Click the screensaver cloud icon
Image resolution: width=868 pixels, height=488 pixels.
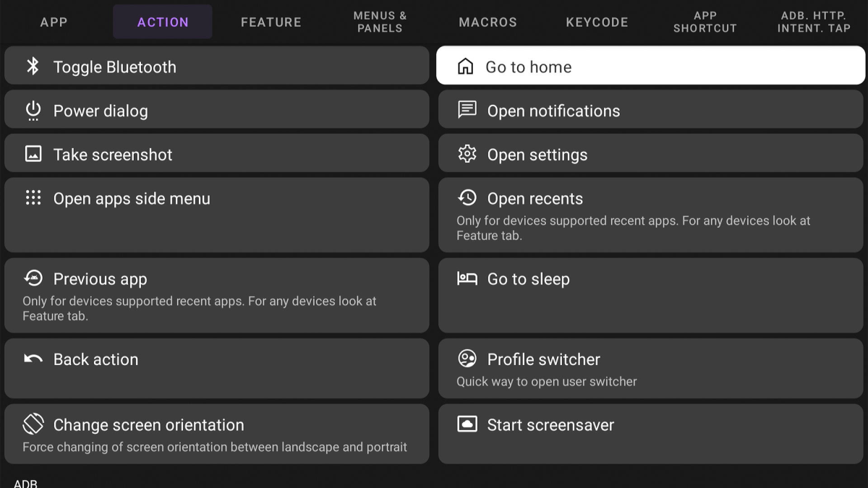point(467,424)
